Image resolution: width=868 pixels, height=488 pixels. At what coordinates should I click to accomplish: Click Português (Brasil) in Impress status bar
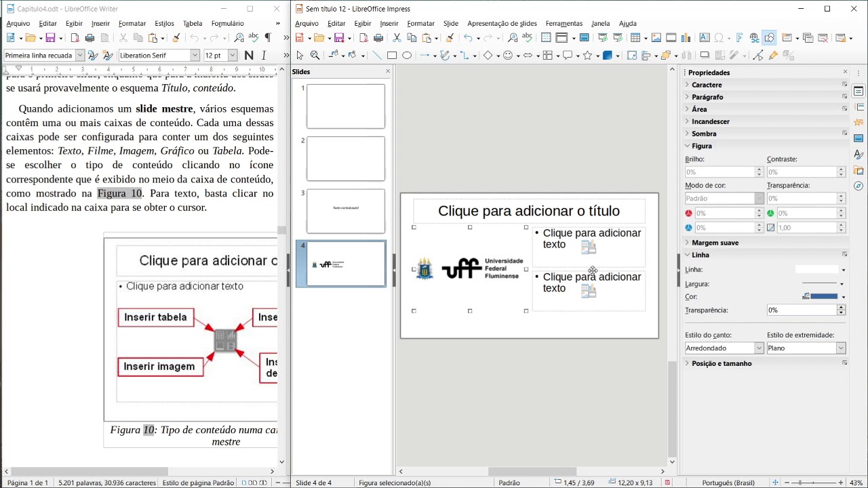pyautogui.click(x=728, y=483)
